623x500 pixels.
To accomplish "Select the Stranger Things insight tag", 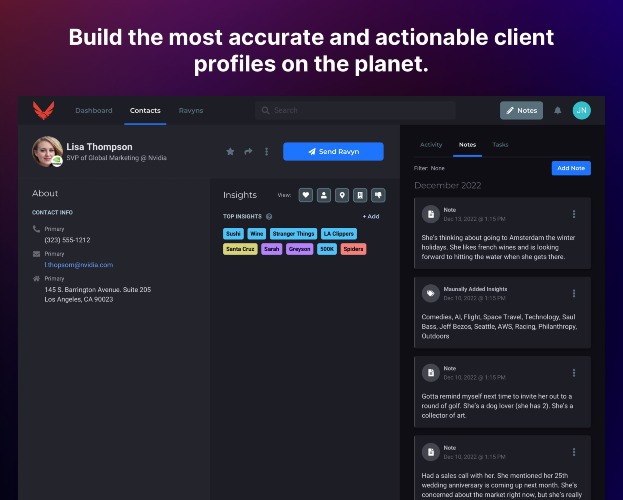I will (293, 234).
